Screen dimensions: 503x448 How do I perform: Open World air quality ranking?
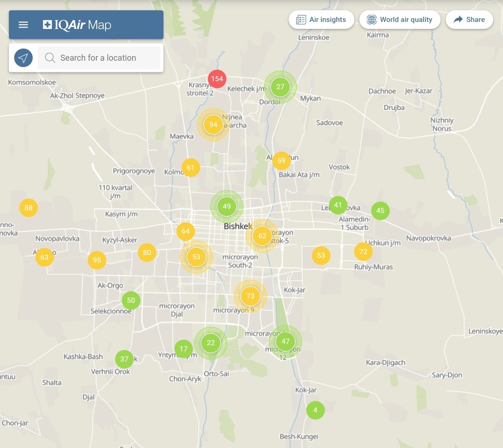point(400,20)
